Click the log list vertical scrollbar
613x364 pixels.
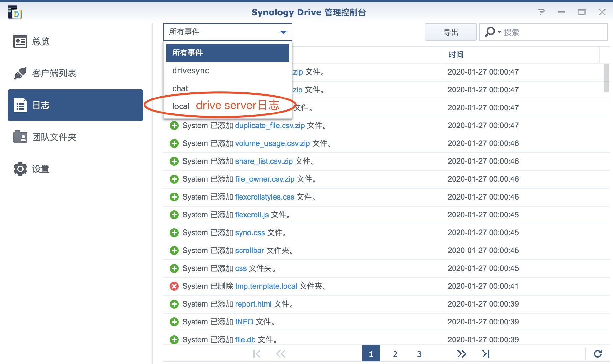point(606,78)
